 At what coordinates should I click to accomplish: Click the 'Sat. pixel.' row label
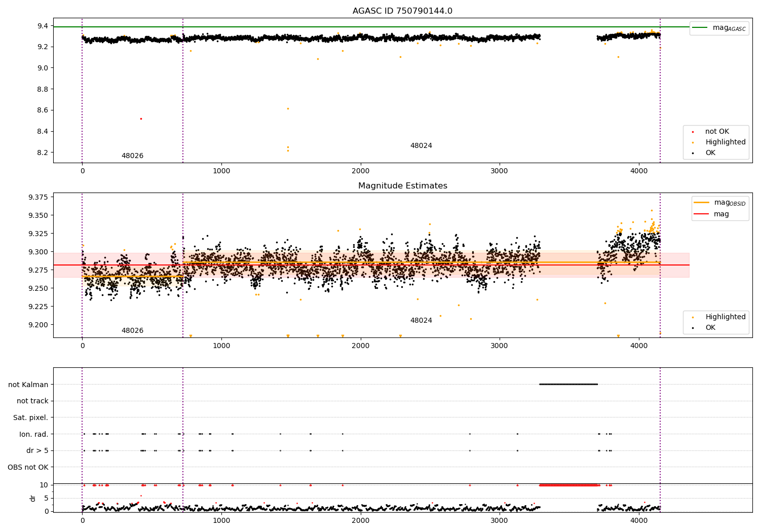[x=31, y=417]
